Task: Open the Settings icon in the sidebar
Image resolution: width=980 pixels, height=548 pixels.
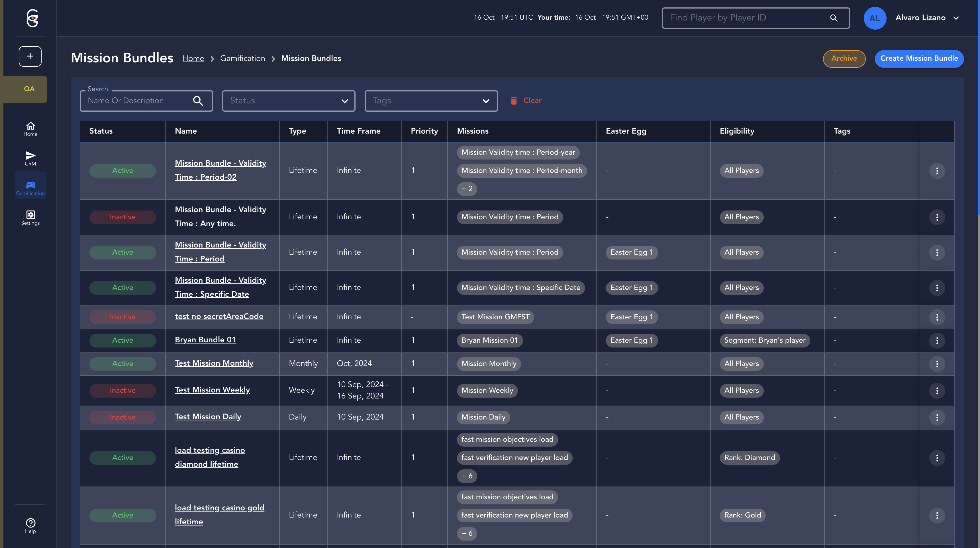Action: pyautogui.click(x=30, y=217)
